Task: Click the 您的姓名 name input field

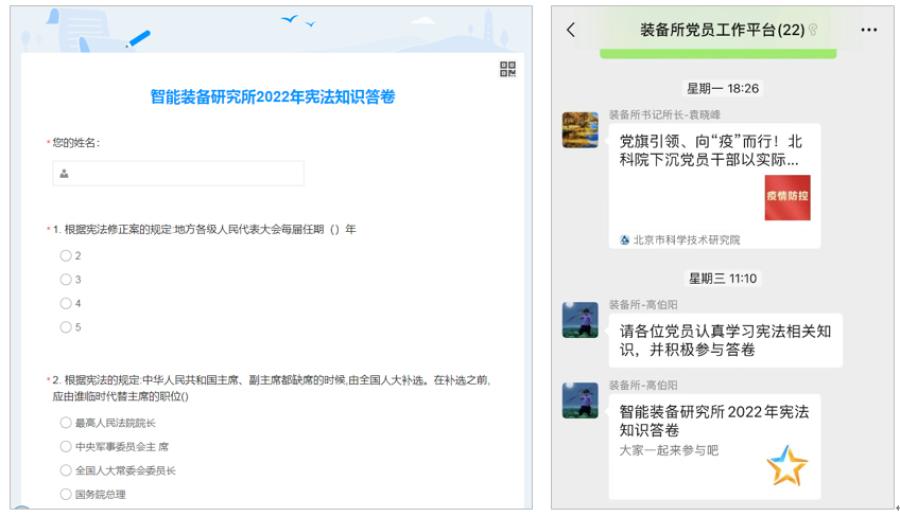Action: (x=178, y=174)
